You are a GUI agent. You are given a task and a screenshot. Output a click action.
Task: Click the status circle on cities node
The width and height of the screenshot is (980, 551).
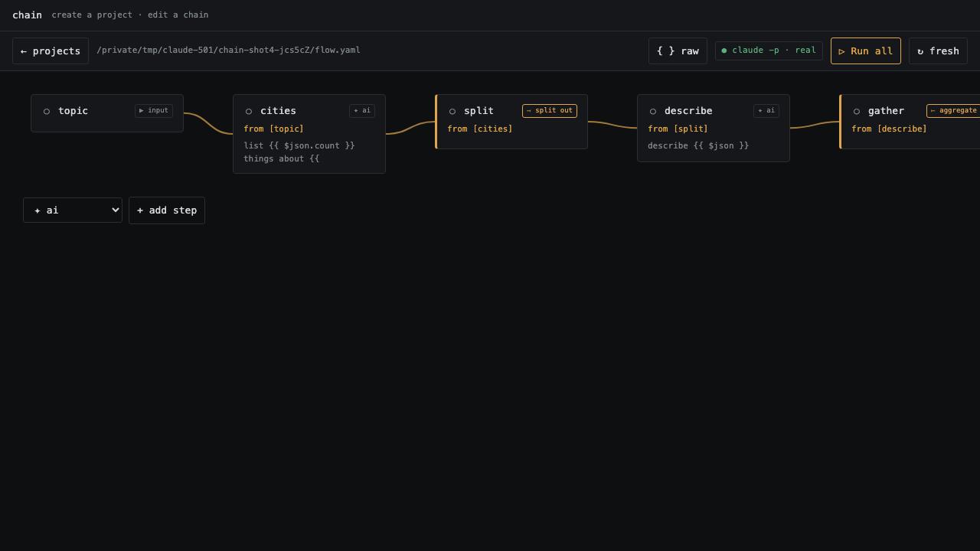tap(249, 112)
